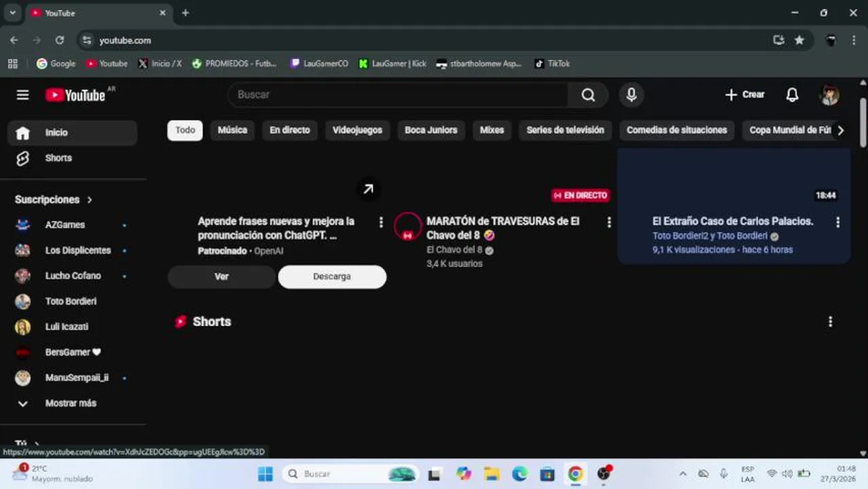Open the Chrome three-dot menu

[x=854, y=41]
